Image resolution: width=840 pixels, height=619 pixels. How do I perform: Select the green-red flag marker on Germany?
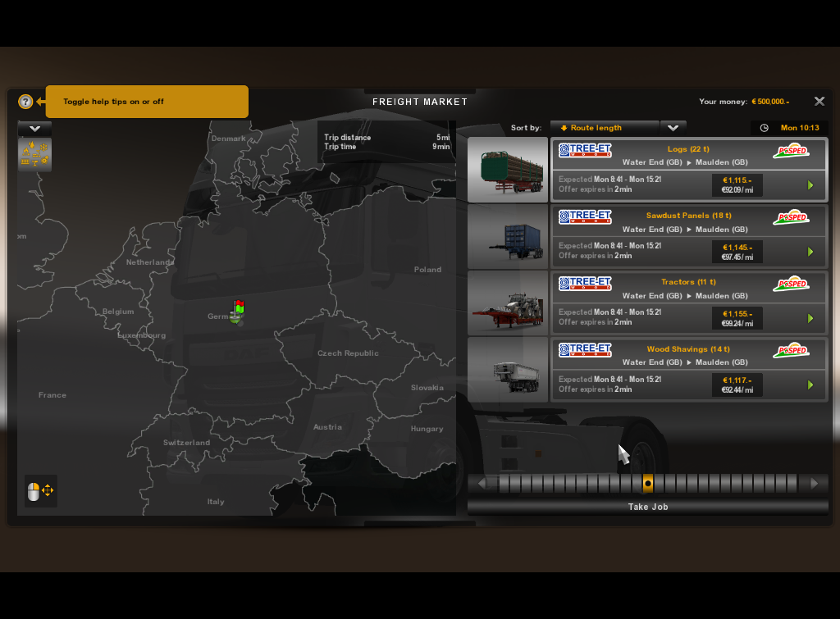coord(237,312)
